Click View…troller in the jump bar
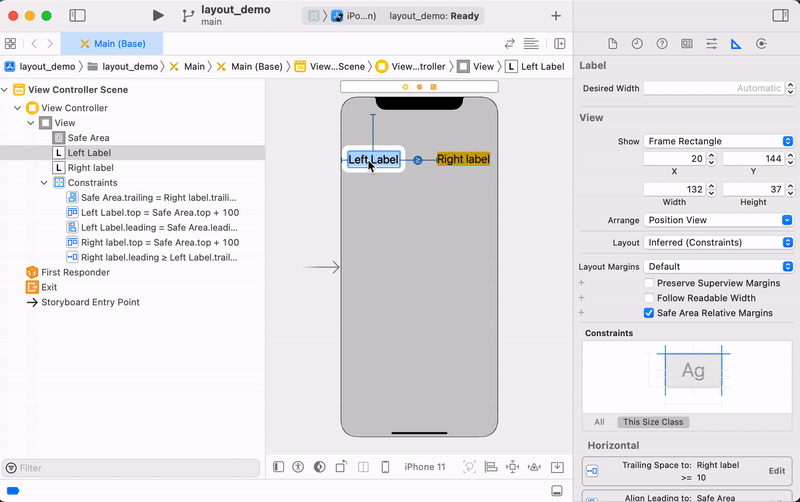 coord(412,67)
